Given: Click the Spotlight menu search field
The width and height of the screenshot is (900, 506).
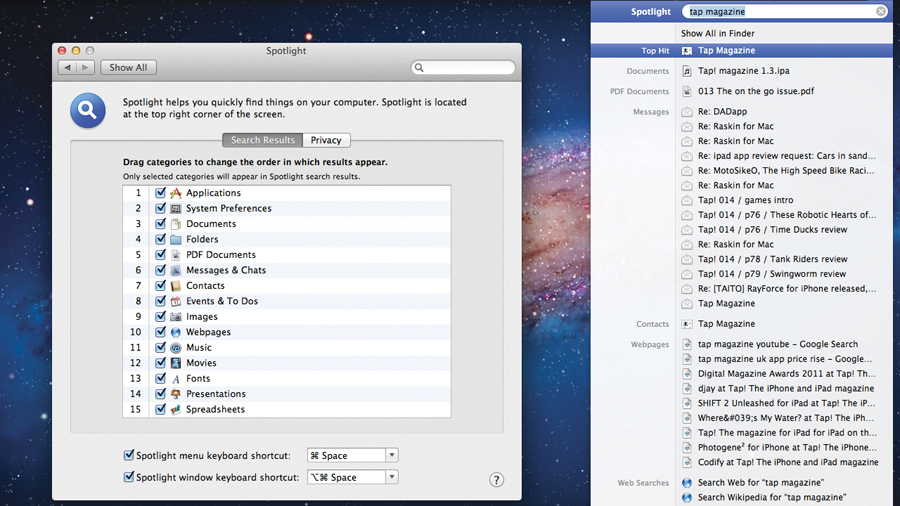Looking at the screenshot, I should click(x=785, y=11).
